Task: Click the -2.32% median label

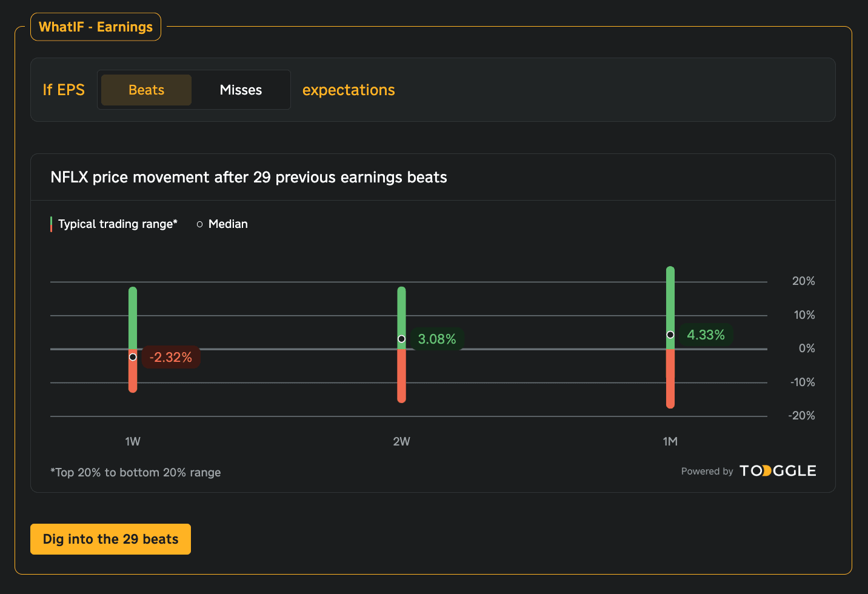Action: point(171,357)
